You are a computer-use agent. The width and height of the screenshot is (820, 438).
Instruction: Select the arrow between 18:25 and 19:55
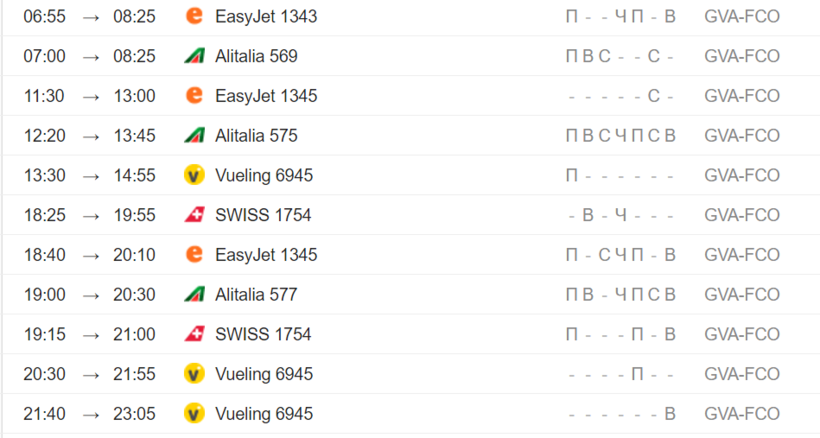tap(91, 215)
